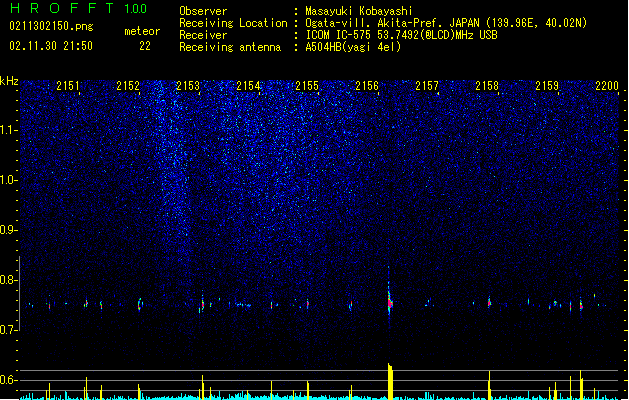Viewport: 629px width, 400px height.
Task: Click Ogata-vill. Akita-Pref. JAPAN location text
Action: [x=446, y=23]
